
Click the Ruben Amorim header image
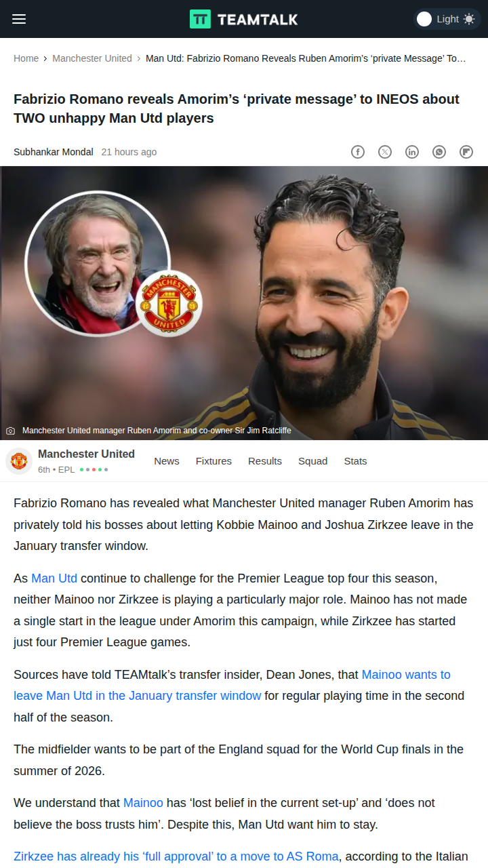(x=244, y=303)
